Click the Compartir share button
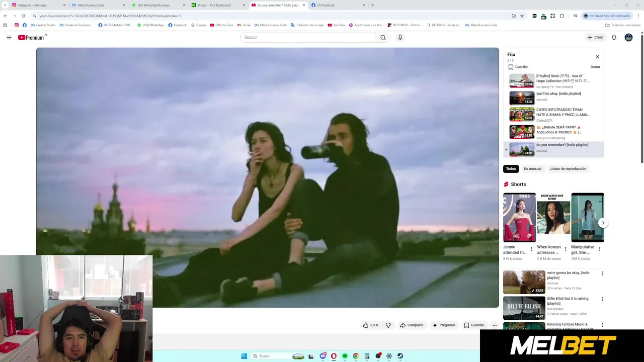Viewport: 644px width, 362px height. click(412, 325)
